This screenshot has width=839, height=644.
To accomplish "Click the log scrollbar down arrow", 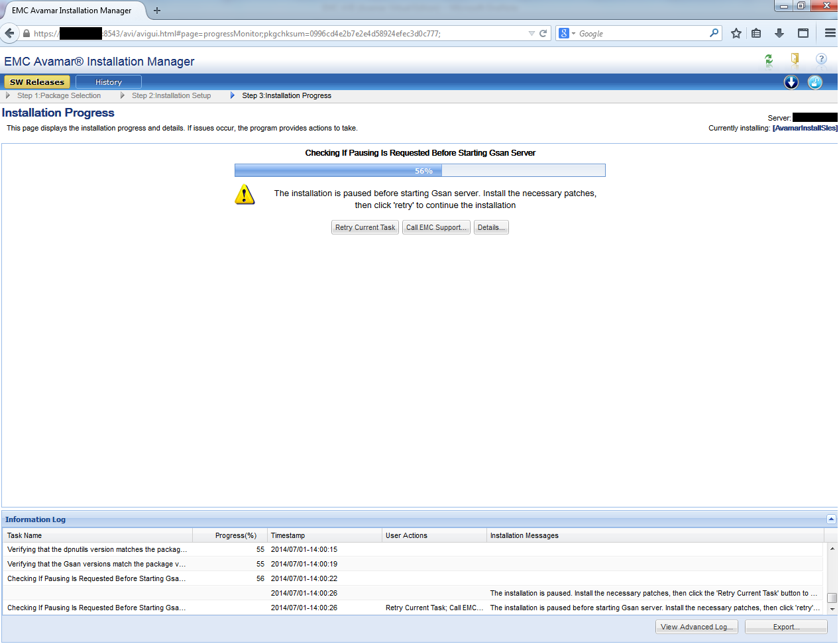I will pyautogui.click(x=832, y=610).
